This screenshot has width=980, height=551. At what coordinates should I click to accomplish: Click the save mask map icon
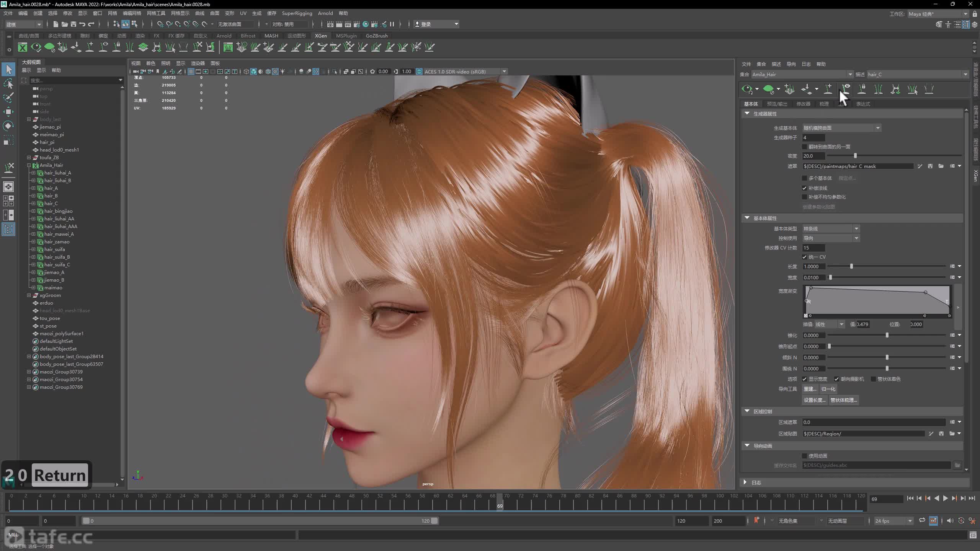coord(930,166)
